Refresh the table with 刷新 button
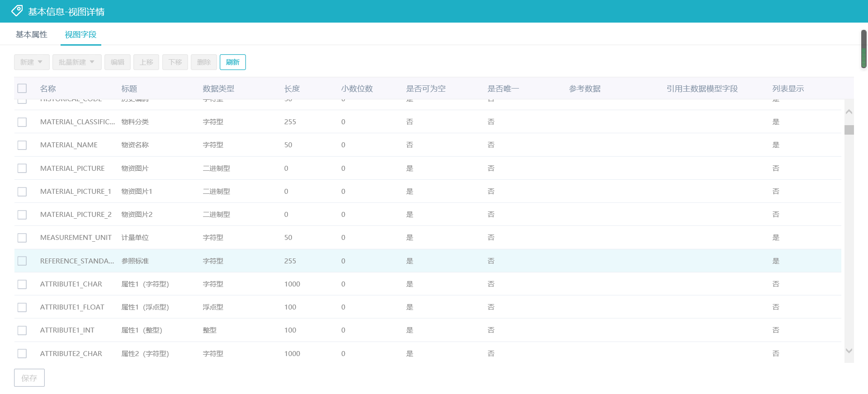Screen dimensions: 868x394 tap(233, 62)
